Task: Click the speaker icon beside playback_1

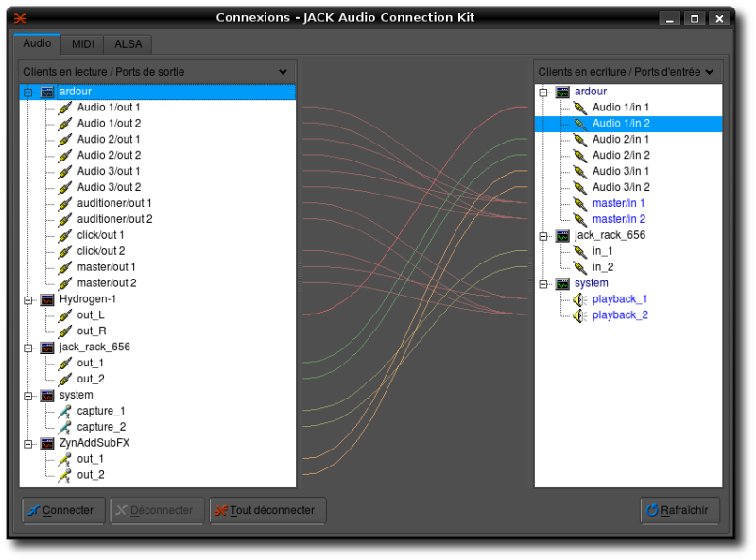Action: click(x=579, y=299)
